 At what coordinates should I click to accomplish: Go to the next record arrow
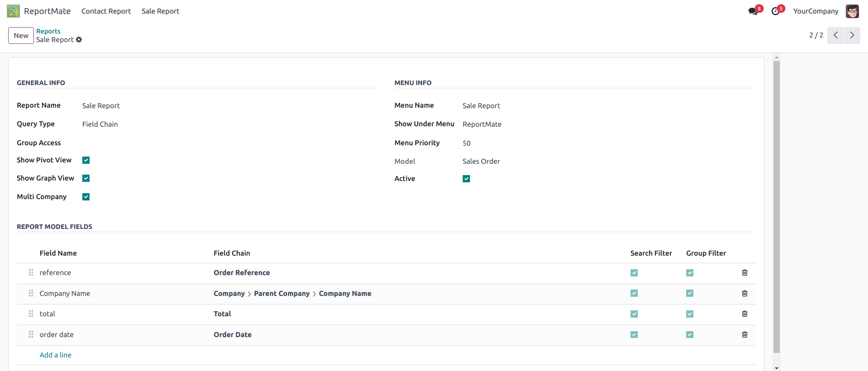[x=852, y=35]
